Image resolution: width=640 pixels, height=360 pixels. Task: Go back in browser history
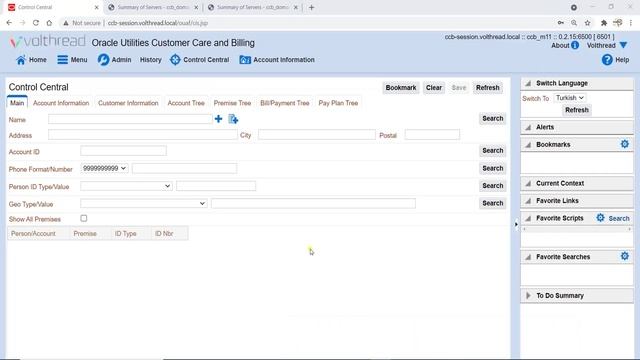[x=9, y=23]
